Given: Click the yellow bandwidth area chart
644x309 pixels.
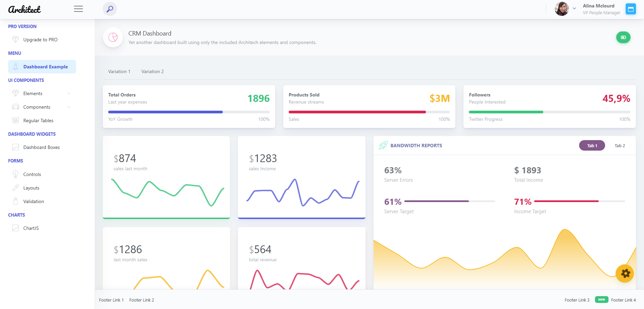Looking at the screenshot, I should [505, 259].
